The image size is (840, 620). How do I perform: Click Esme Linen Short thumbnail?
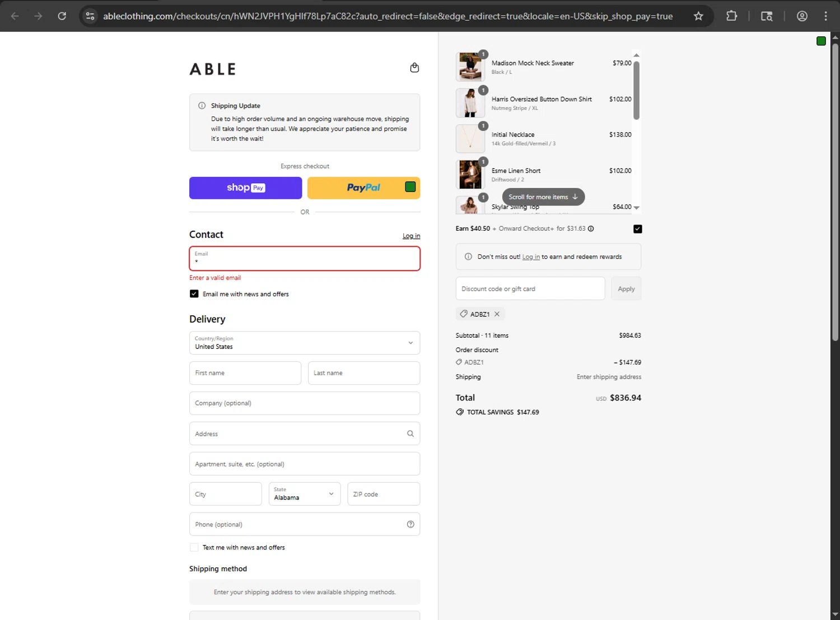[x=470, y=175]
